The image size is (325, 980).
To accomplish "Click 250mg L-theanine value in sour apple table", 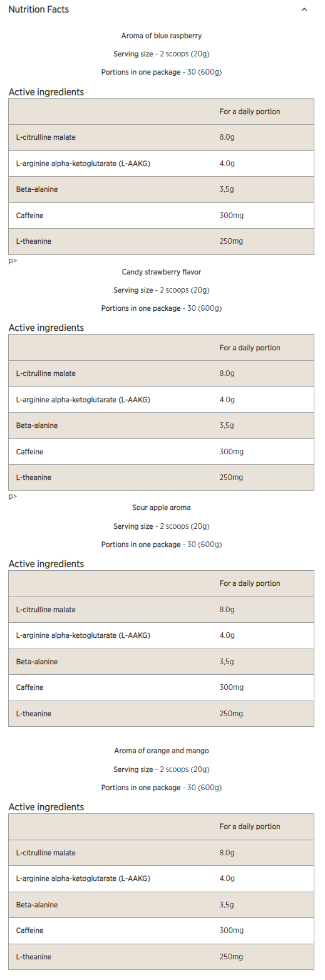I will pos(231,714).
